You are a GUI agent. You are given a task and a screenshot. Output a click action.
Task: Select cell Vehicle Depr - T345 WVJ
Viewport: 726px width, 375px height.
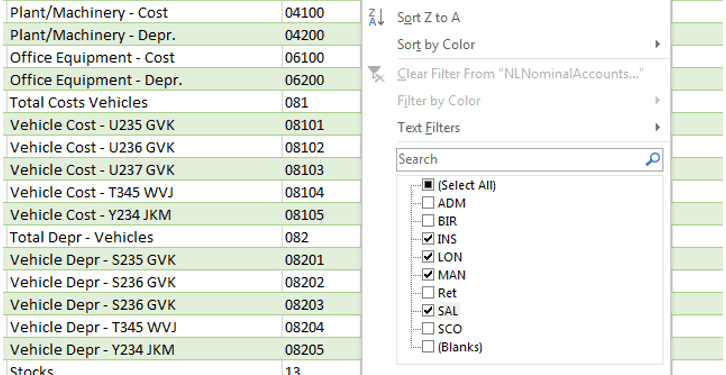point(143,327)
